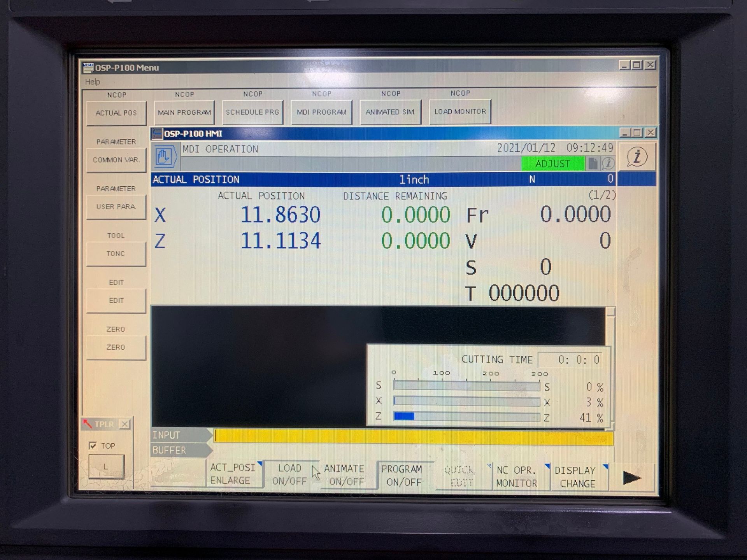Open ANIMATED SIM. screen
Image resolution: width=747 pixels, height=560 pixels.
click(390, 112)
